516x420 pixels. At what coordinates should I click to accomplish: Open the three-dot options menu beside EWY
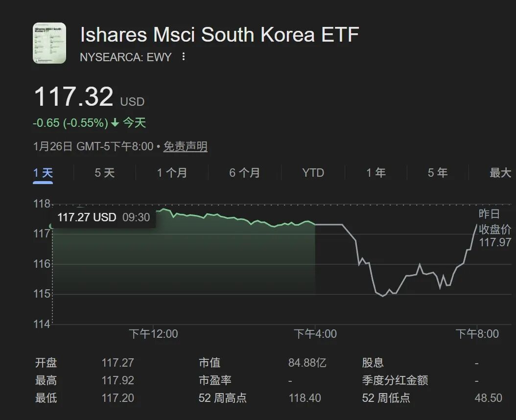(183, 57)
